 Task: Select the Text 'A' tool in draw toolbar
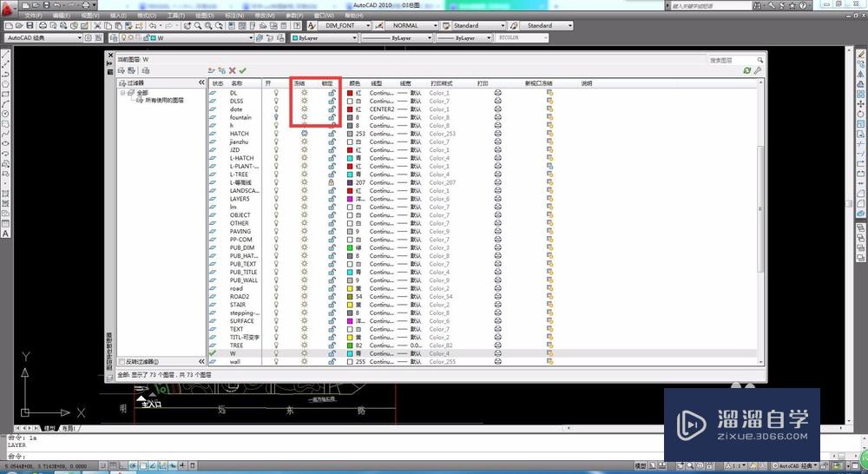point(5,234)
